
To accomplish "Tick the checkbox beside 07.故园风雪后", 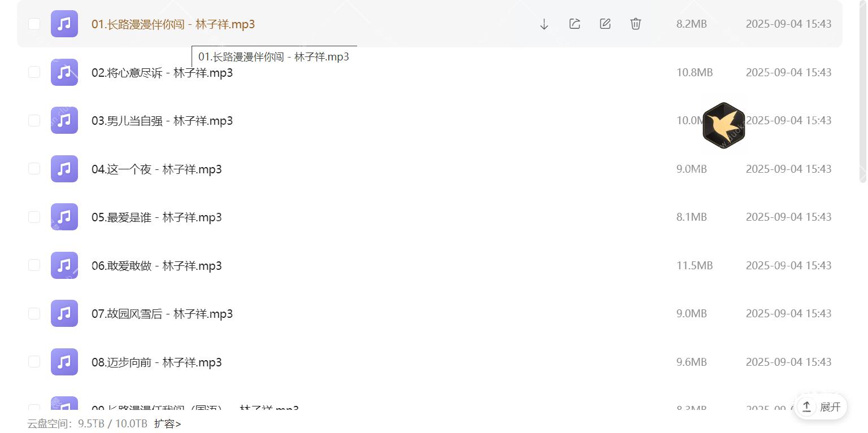I will click(x=34, y=313).
